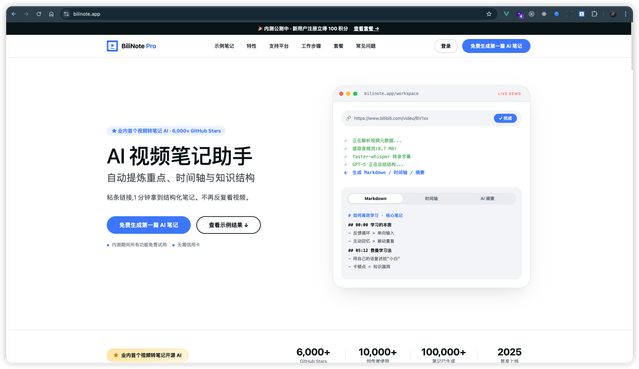Click the star icon in the blue hero badge

tap(114, 131)
